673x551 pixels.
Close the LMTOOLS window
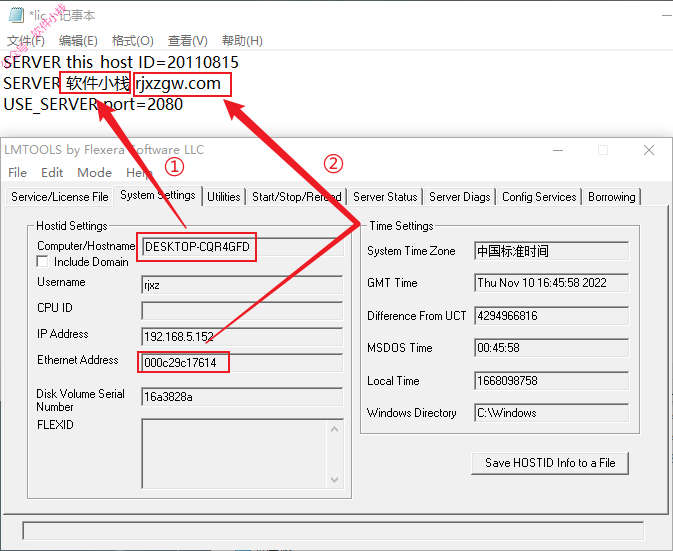649,150
